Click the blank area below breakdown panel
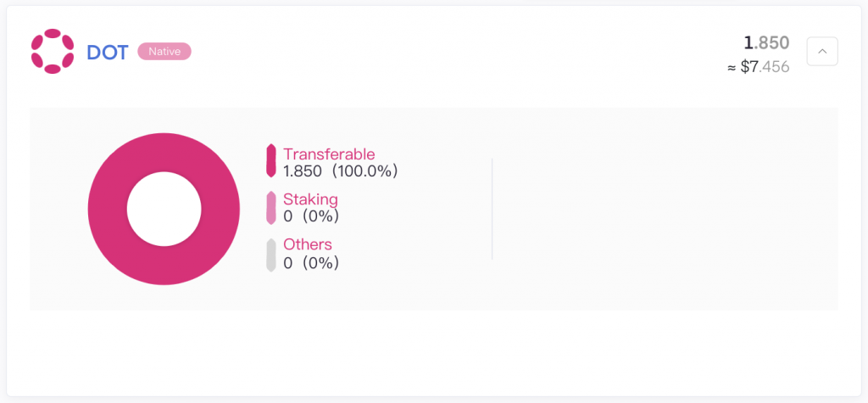 pyautogui.click(x=433, y=352)
